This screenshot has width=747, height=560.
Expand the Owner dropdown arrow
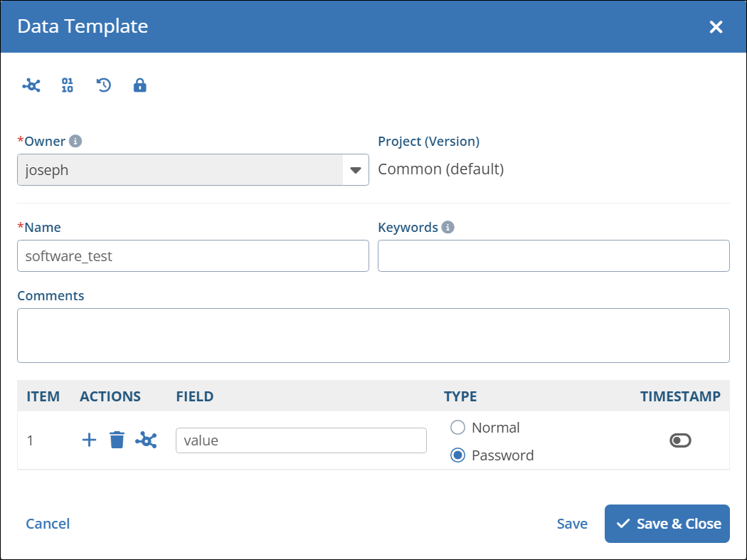pos(356,170)
